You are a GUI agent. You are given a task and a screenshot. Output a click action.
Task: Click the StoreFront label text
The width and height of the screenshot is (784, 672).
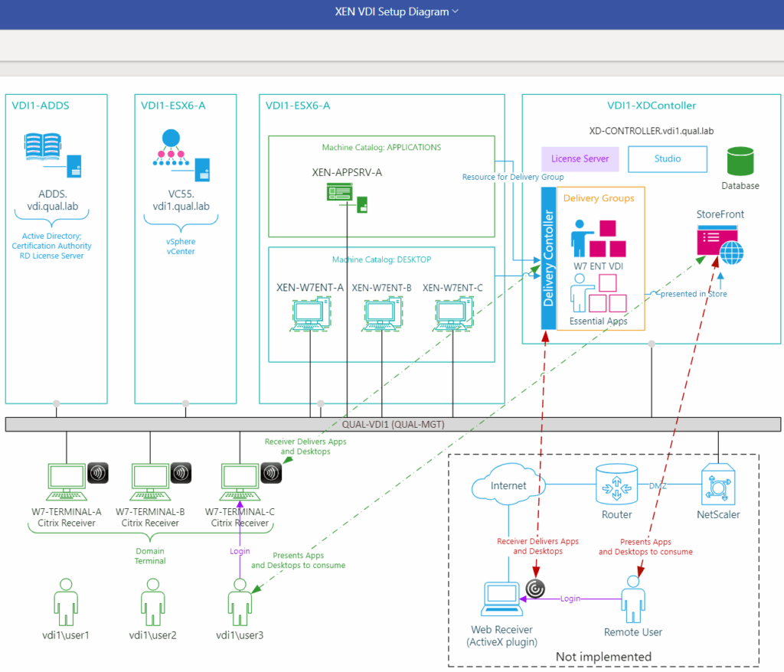pos(720,214)
